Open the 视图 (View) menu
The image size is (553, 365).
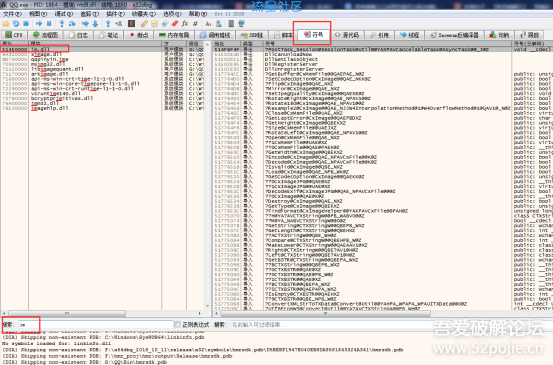point(38,14)
